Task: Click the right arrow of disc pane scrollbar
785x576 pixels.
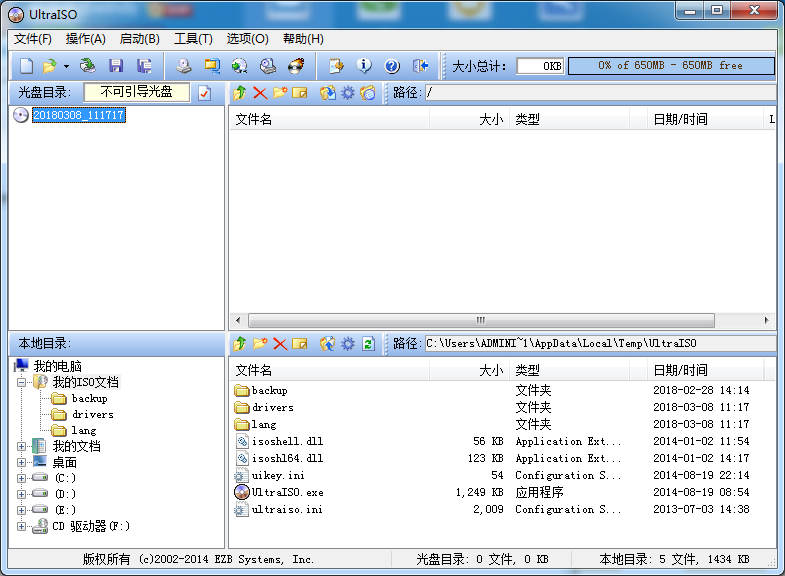Action: [766, 320]
